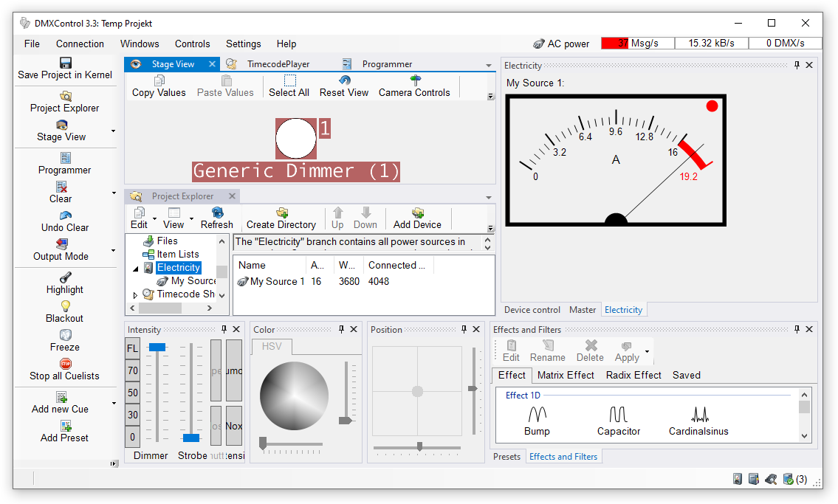Switch to the Matrix Effect tab

(566, 375)
